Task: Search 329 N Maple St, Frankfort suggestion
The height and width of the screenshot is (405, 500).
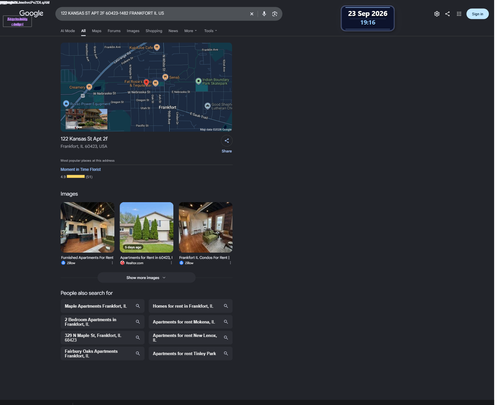Action: click(x=102, y=338)
